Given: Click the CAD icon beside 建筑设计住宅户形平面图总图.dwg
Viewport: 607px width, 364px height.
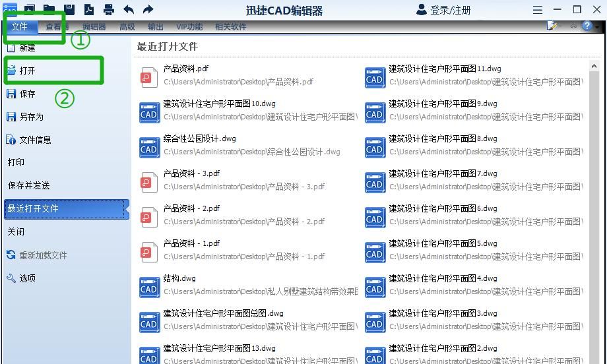Looking at the screenshot, I should coord(149,322).
